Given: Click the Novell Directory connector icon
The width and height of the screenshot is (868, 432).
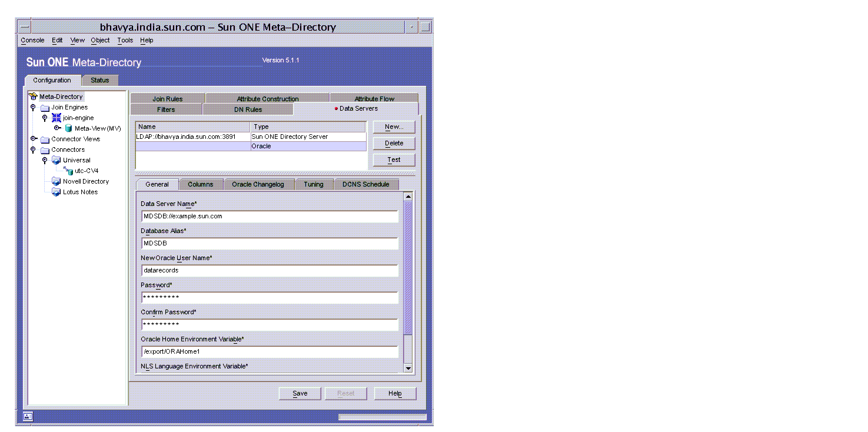Looking at the screenshot, I should tap(56, 181).
